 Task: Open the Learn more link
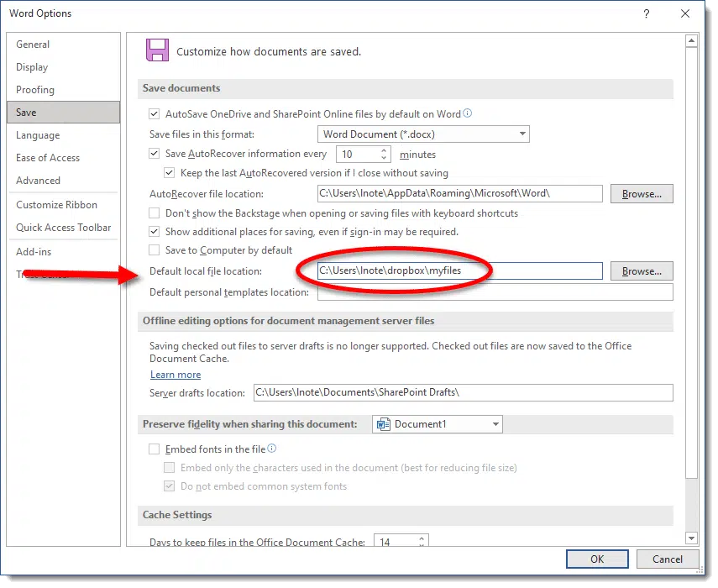pyautogui.click(x=176, y=375)
